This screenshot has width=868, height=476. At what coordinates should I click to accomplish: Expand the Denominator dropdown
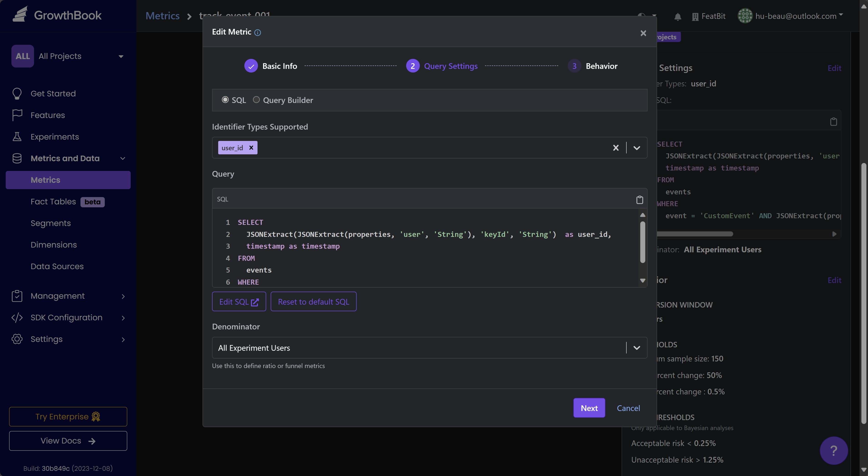637,348
